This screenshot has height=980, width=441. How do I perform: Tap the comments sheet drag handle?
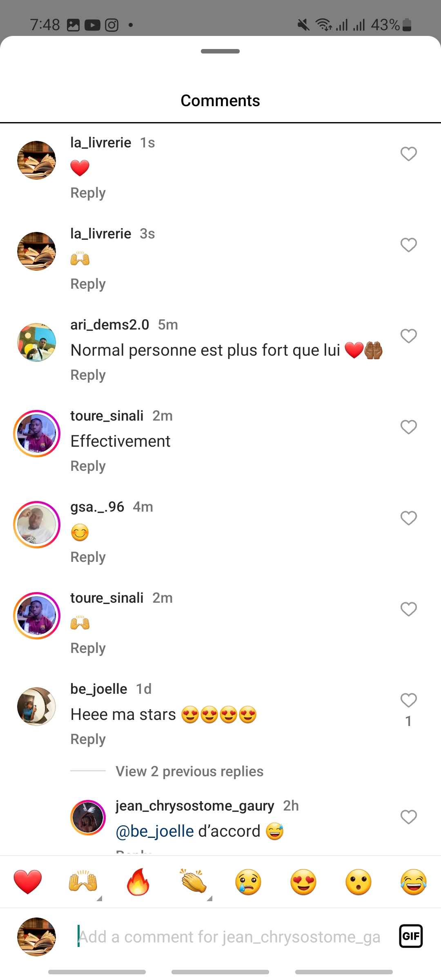[220, 51]
